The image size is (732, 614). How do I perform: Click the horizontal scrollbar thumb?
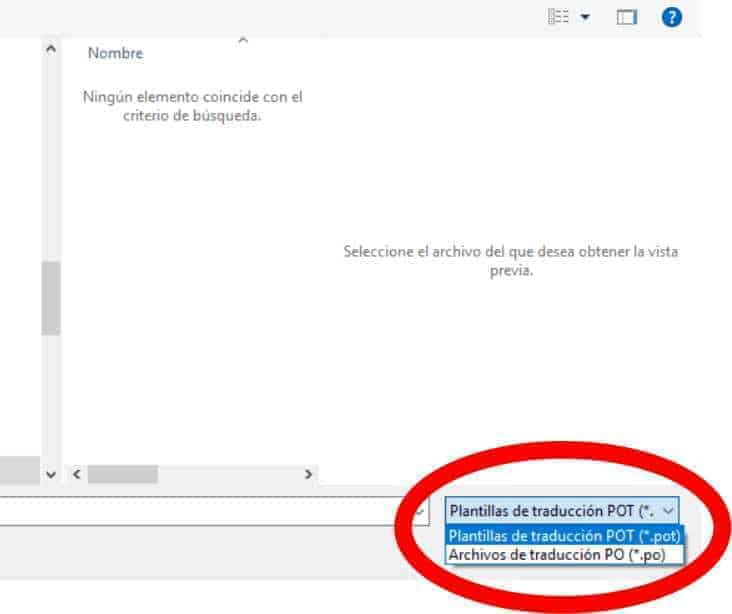pyautogui.click(x=123, y=474)
